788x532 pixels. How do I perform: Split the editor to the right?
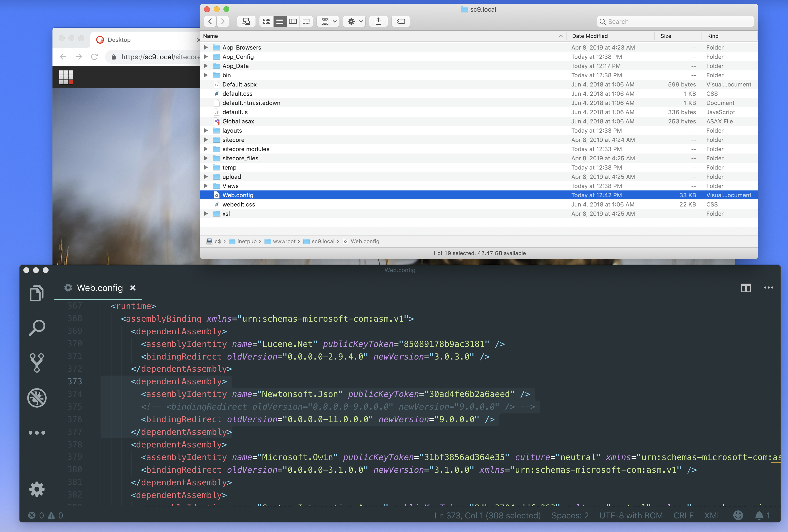coord(746,288)
